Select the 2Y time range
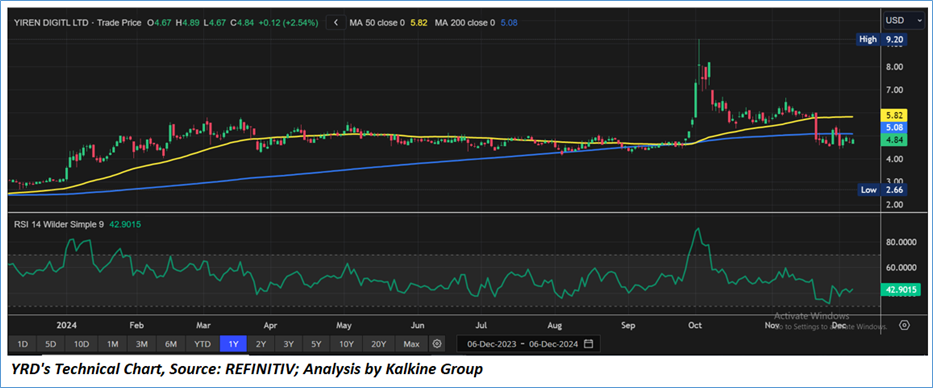 tap(261, 344)
